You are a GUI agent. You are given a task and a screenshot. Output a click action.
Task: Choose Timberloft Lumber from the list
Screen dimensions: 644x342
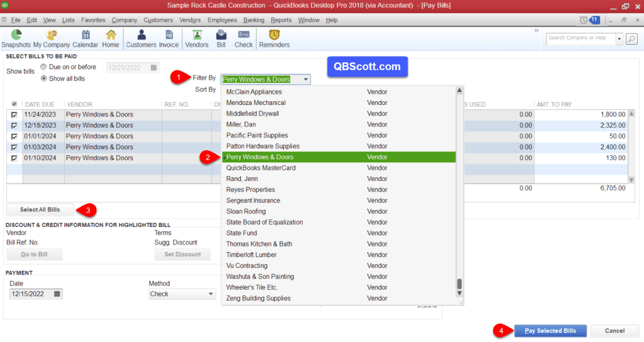pos(339,255)
